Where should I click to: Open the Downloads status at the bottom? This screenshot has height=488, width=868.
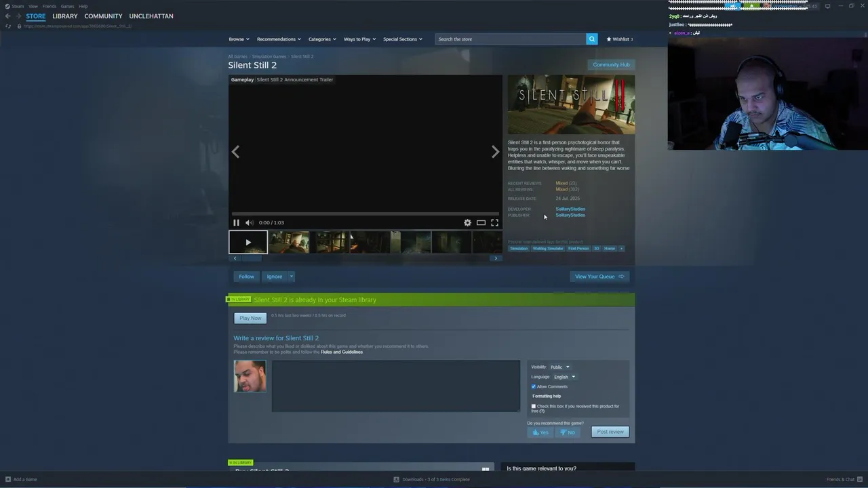click(x=432, y=479)
